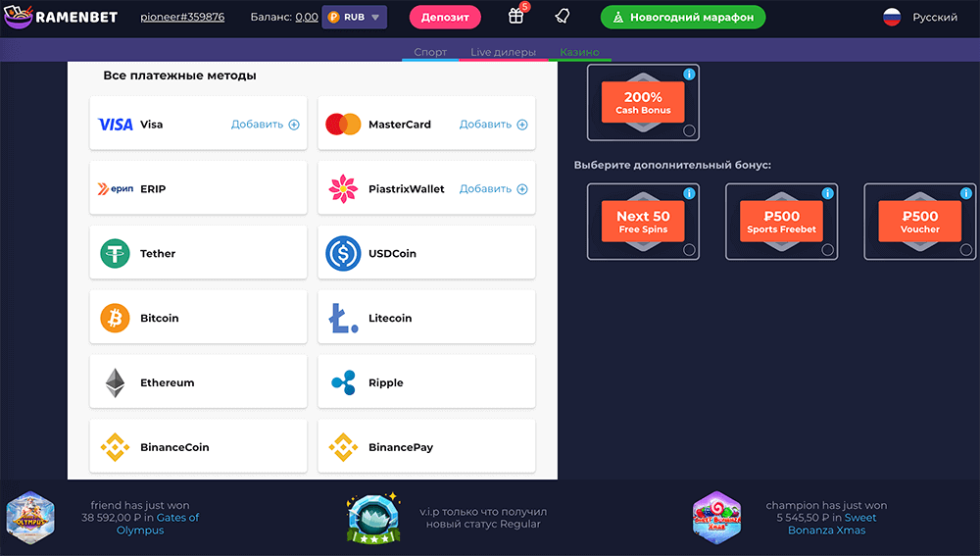Open the Новогодний марафон promotion
The height and width of the screenshot is (556, 980).
point(683,17)
